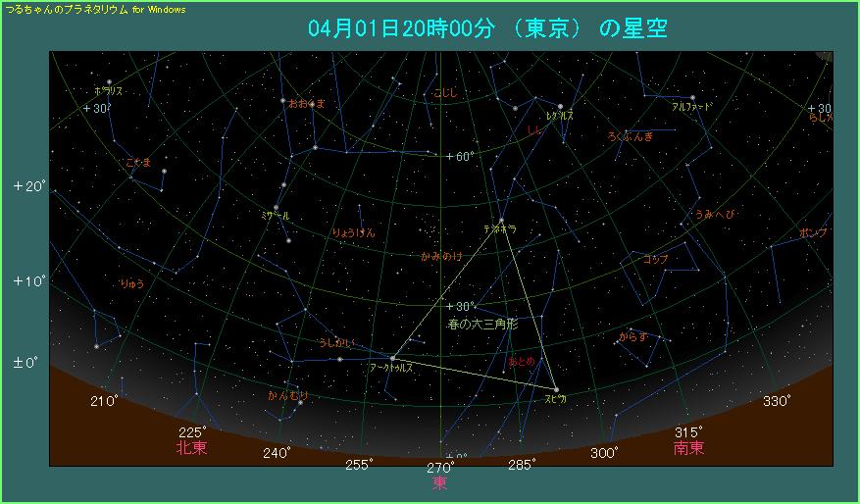
Task: Select the こぐま constellation label
Action: (x=137, y=162)
